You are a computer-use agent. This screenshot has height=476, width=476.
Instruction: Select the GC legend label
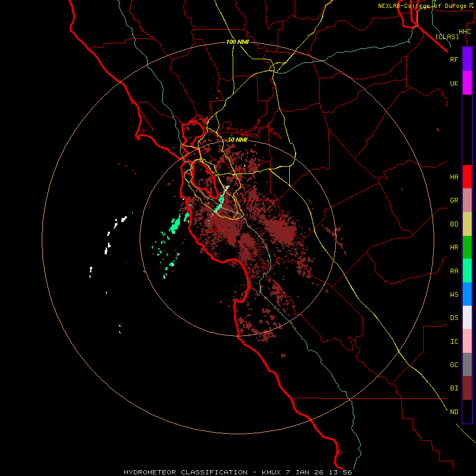[454, 364]
